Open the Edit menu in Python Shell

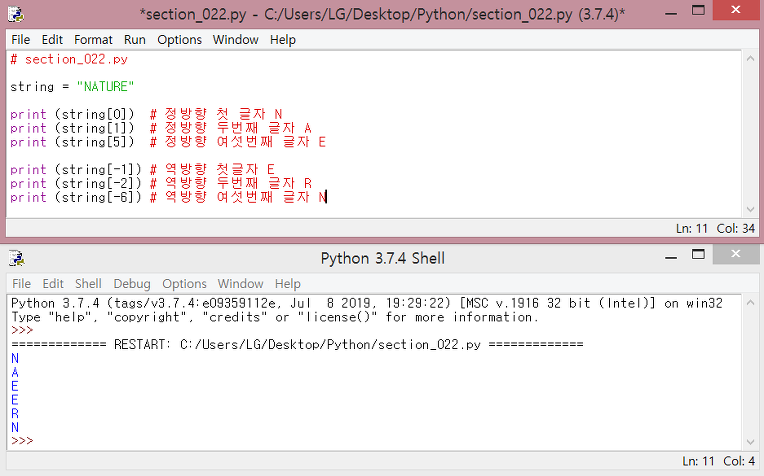pyautogui.click(x=53, y=284)
